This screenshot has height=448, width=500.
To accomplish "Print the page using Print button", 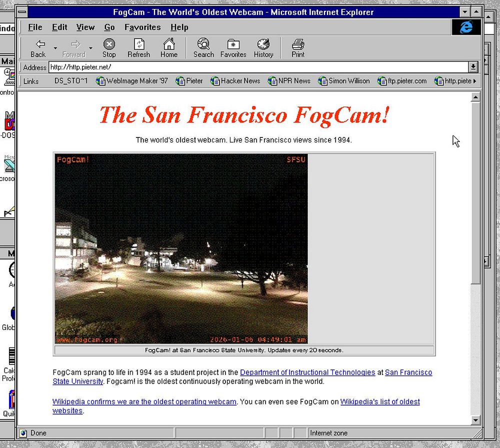I will point(298,48).
